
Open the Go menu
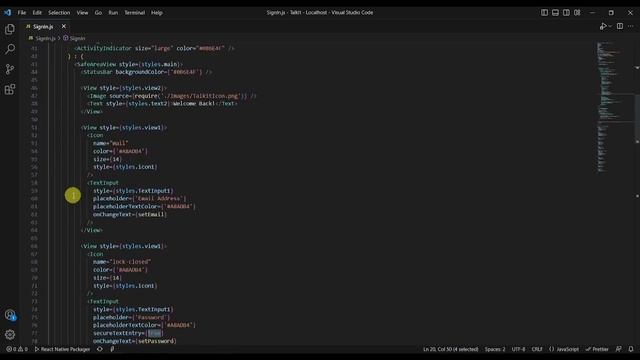coord(98,13)
